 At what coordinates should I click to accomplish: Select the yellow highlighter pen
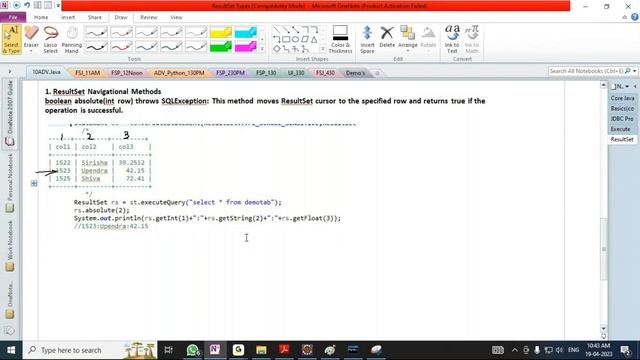[x=221, y=32]
